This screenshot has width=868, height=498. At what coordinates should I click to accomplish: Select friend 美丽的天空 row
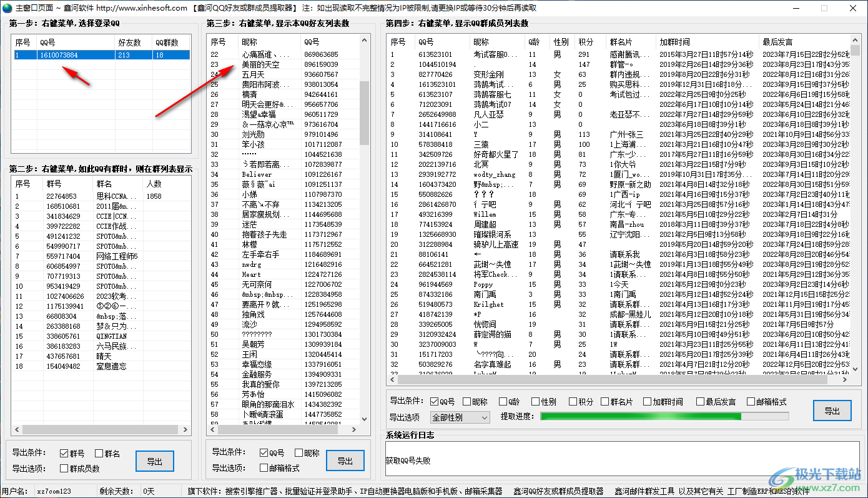[284, 64]
